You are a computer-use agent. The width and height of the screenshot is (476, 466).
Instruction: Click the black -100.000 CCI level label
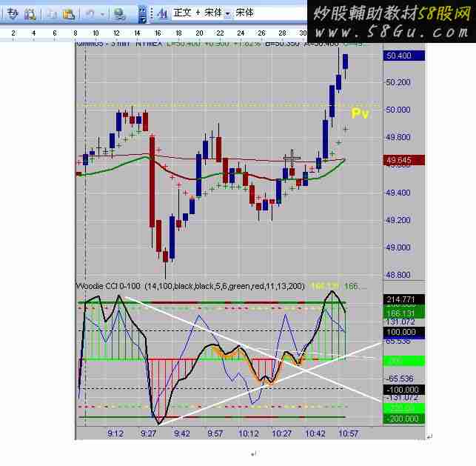403,390
